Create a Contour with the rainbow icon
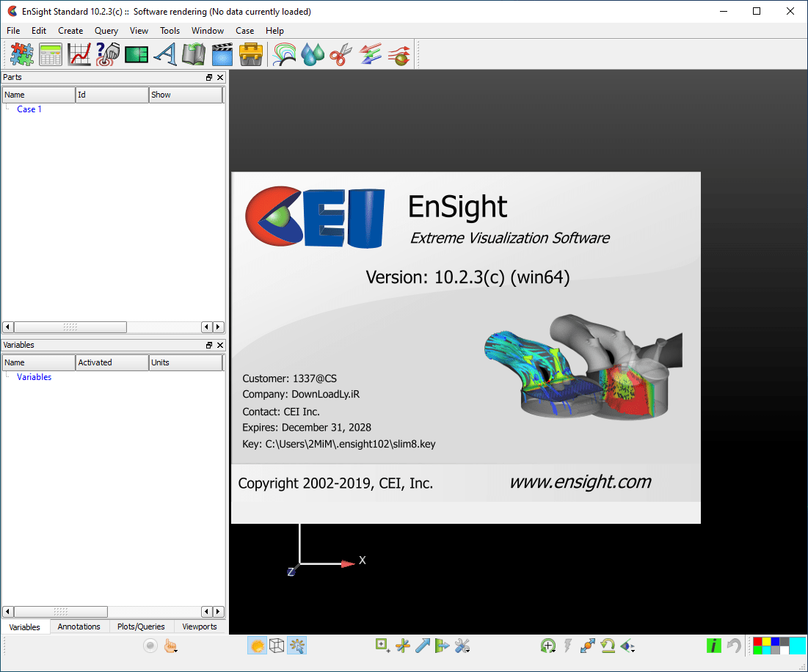 283,54
